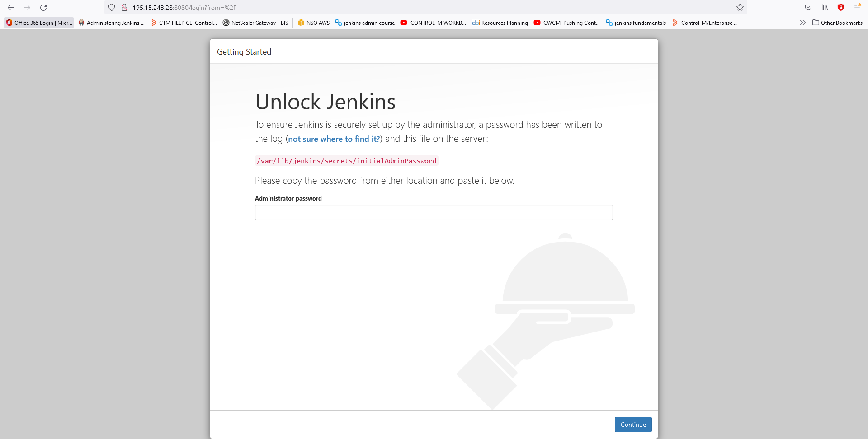
Task: Open the Library icon in toolbar
Action: (x=825, y=8)
